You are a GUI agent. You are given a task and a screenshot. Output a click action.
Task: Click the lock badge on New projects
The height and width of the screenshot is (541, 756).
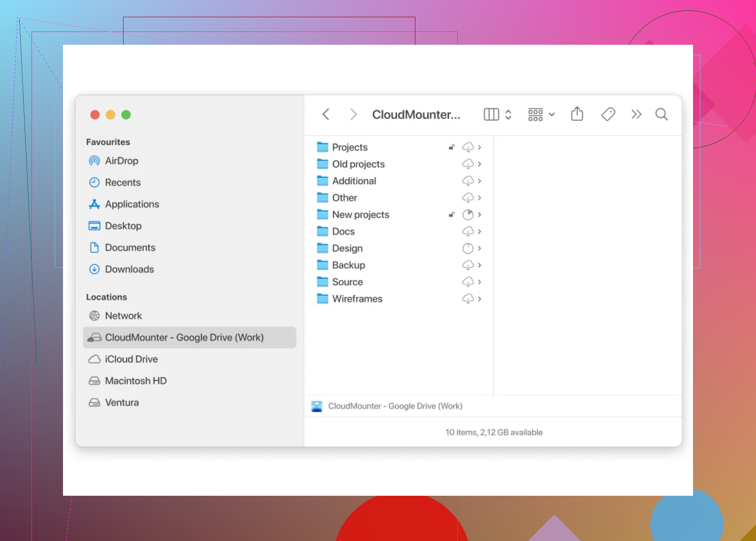(x=452, y=214)
